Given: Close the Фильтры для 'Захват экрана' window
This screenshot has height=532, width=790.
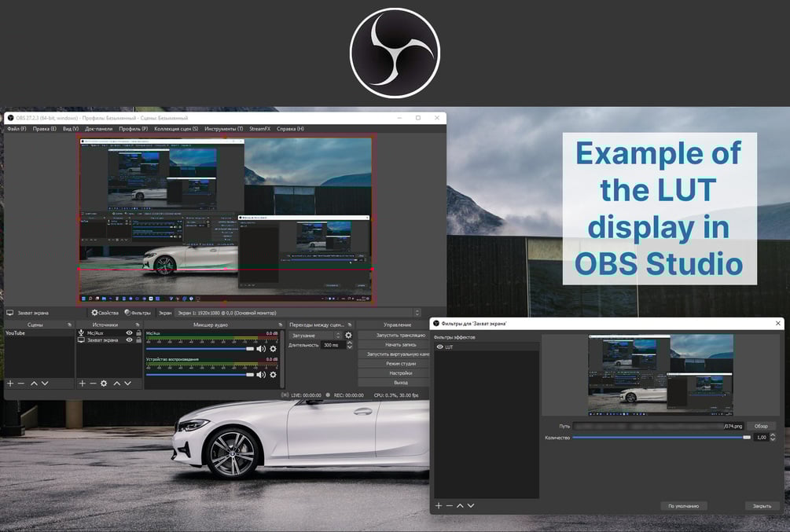Looking at the screenshot, I should [778, 324].
